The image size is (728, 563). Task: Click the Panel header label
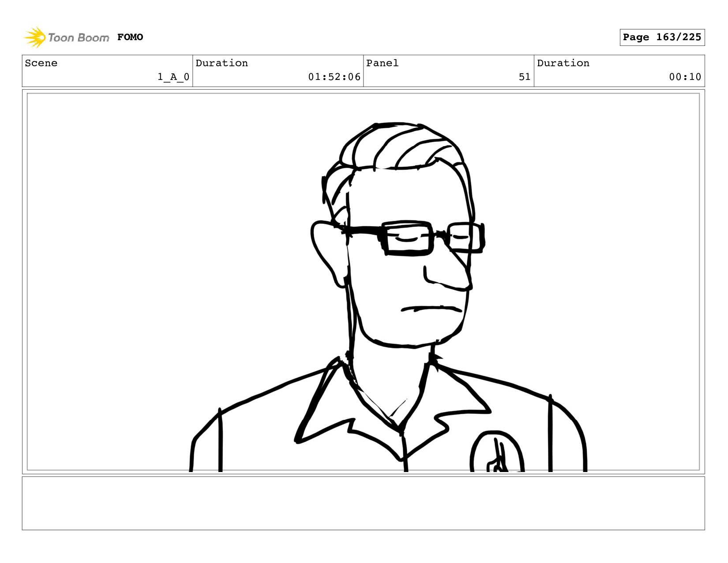[x=383, y=63]
